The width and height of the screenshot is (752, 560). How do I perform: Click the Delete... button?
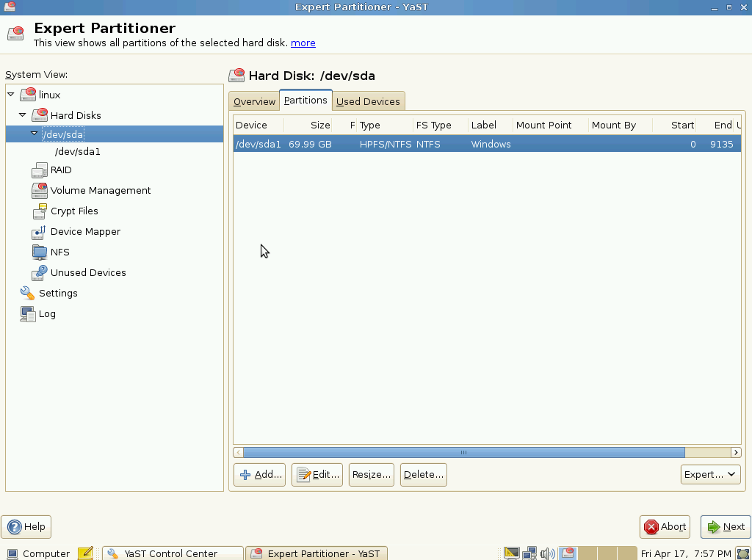(x=424, y=475)
